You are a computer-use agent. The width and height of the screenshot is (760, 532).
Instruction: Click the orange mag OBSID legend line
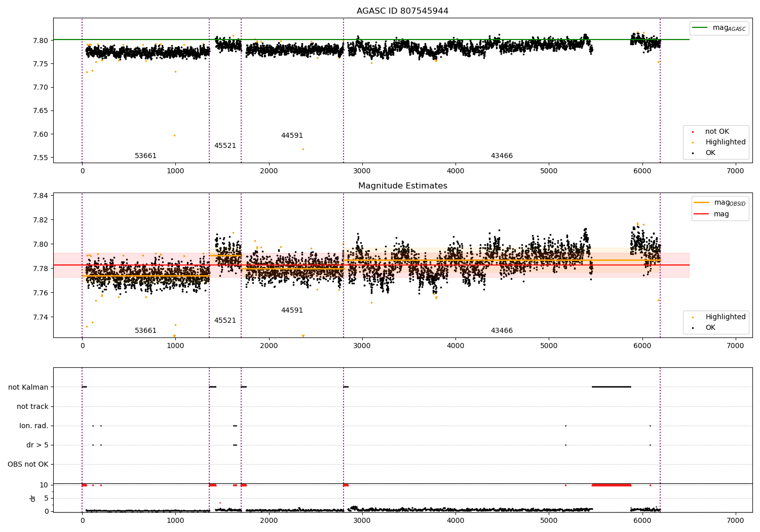click(702, 203)
